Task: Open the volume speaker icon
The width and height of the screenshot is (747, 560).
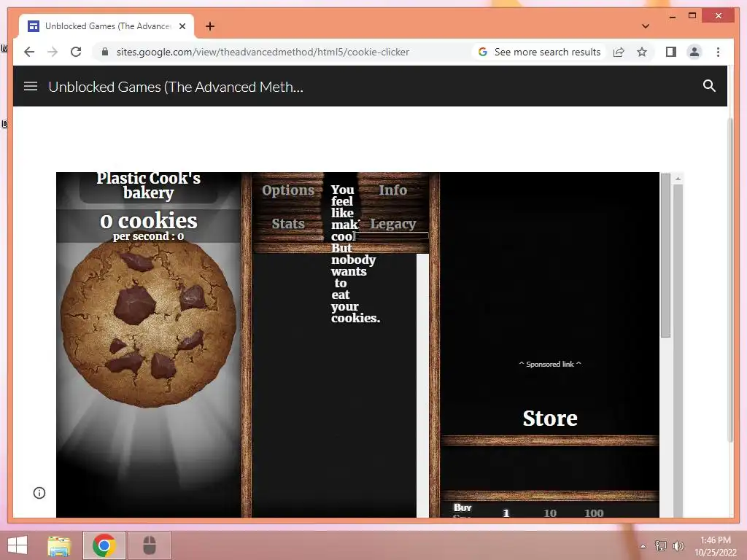Action: 678,546
